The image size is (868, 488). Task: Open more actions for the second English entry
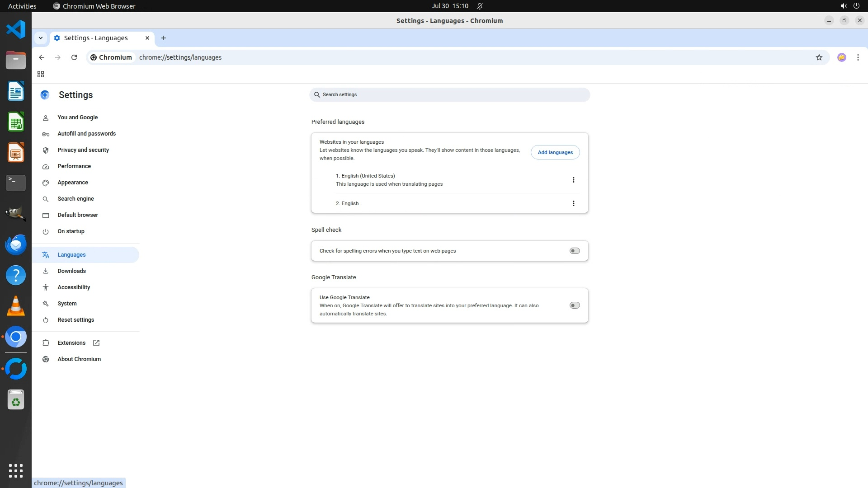(x=573, y=203)
